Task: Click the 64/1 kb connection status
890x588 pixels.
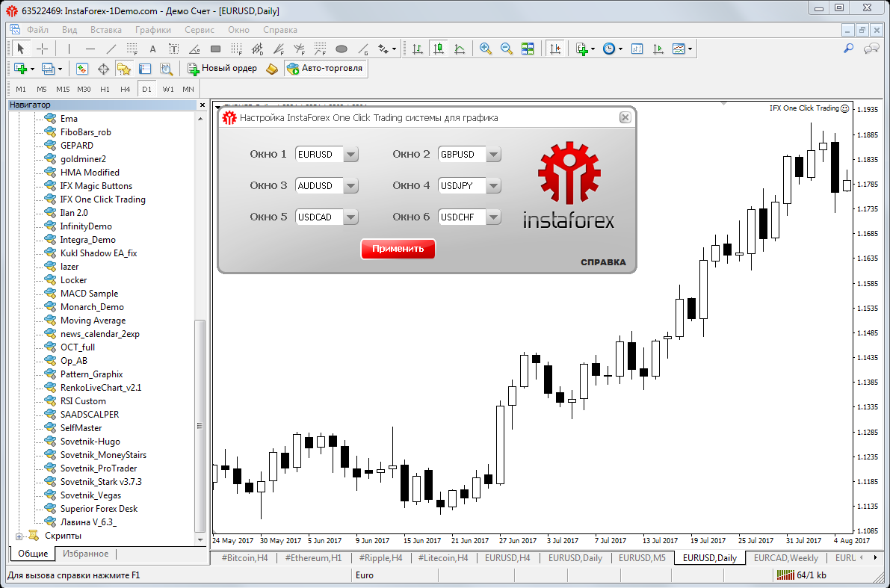Action: click(802, 575)
